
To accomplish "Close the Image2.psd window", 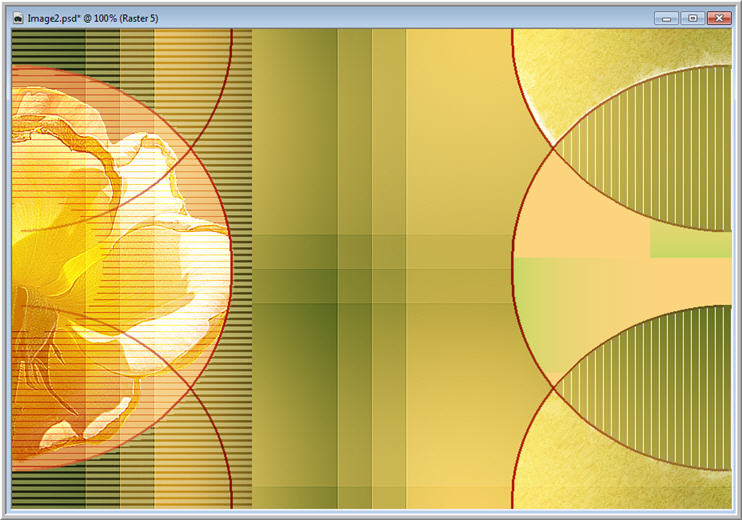I will click(x=719, y=18).
